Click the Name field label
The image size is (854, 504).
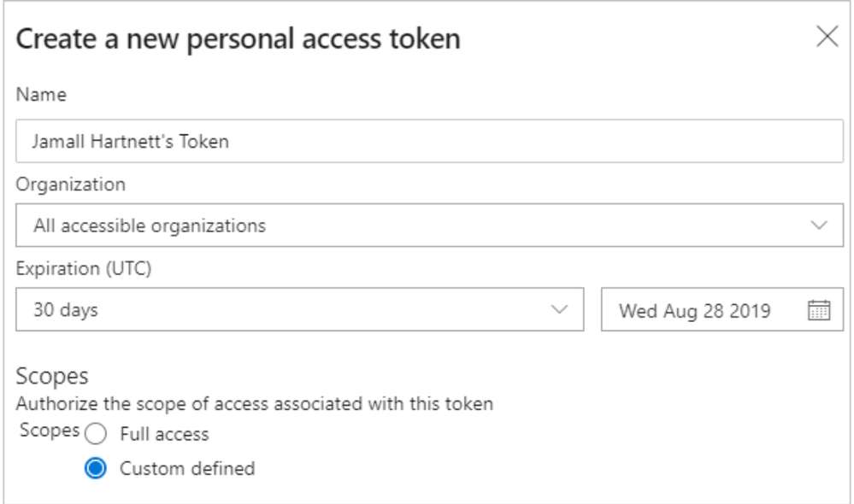(x=41, y=95)
